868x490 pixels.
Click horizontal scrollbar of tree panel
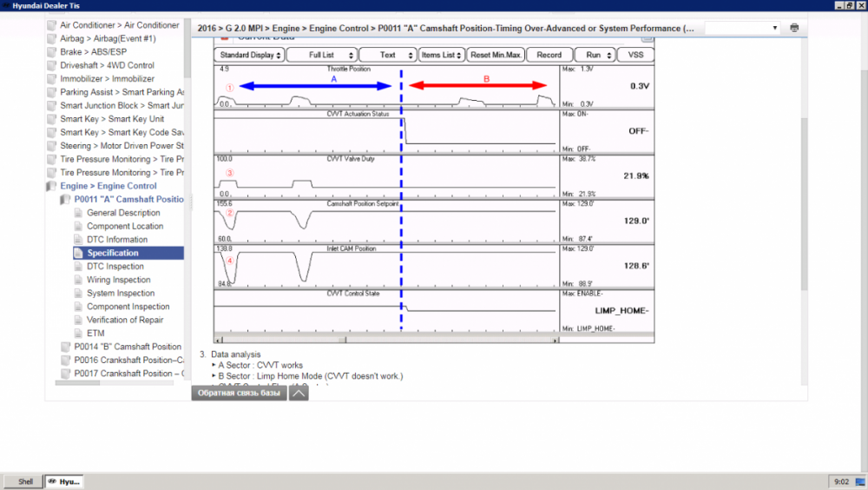77,382
